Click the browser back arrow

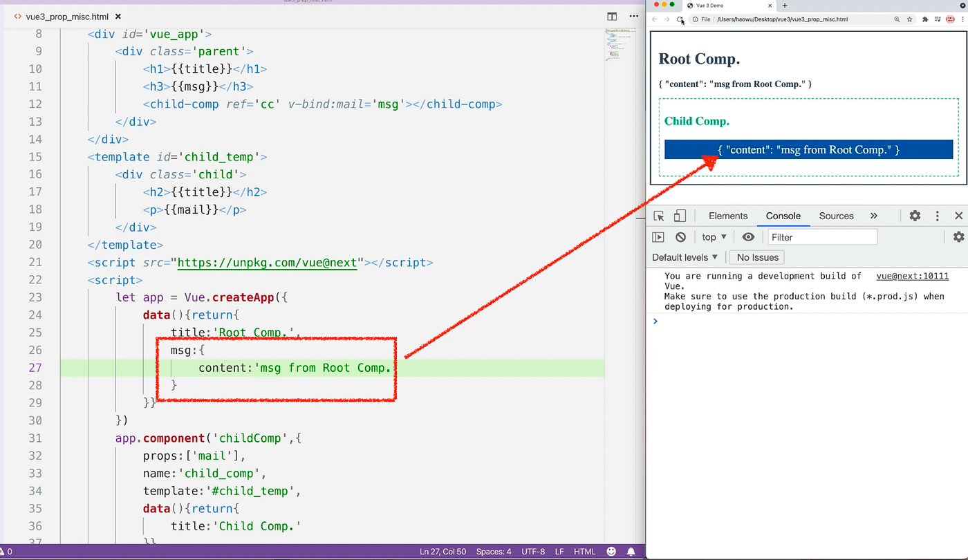coord(655,19)
